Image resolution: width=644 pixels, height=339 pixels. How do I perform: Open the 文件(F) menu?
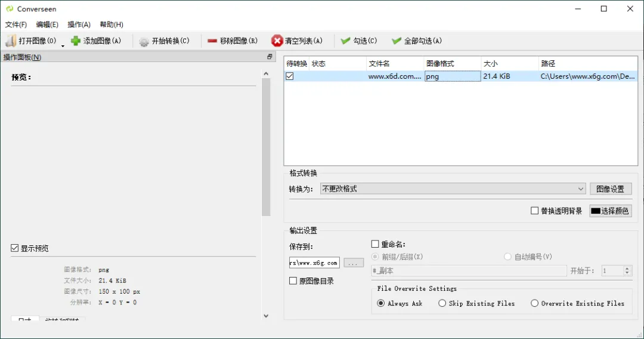(16, 24)
